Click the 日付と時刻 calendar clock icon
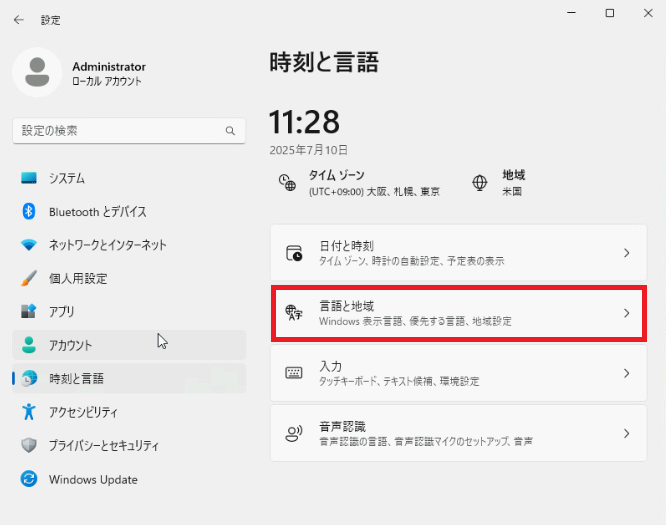This screenshot has width=666, height=525. pyautogui.click(x=294, y=253)
